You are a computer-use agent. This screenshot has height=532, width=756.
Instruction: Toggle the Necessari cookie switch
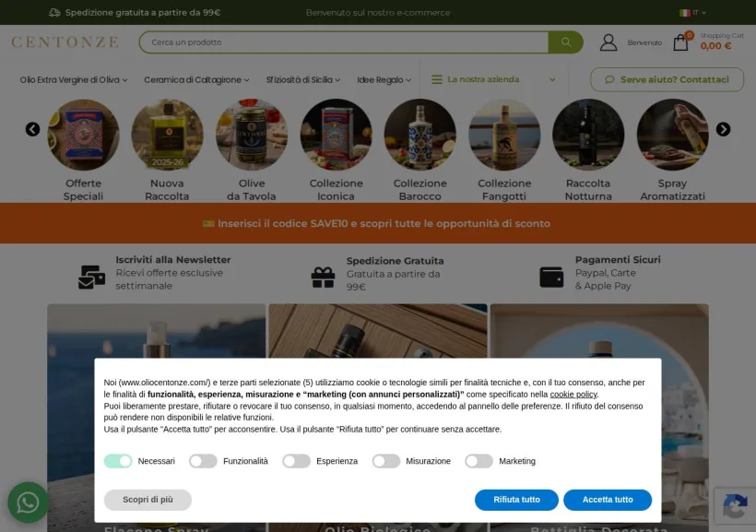click(x=118, y=461)
